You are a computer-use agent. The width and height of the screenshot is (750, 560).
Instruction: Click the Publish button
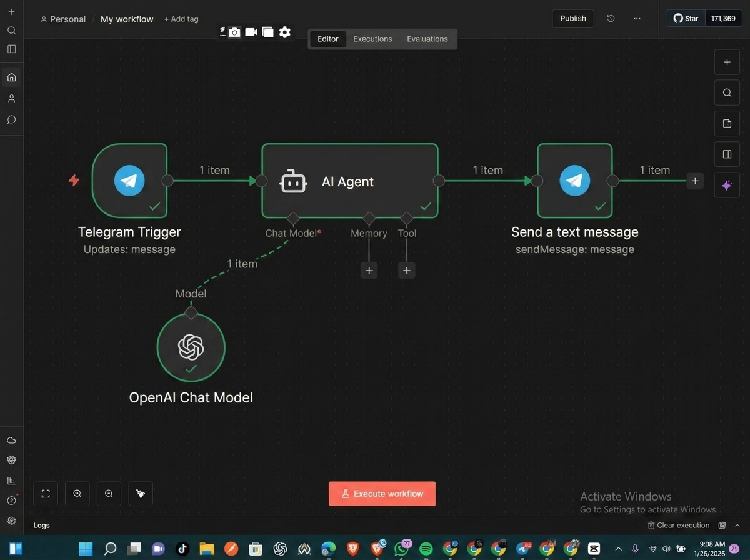[573, 18]
